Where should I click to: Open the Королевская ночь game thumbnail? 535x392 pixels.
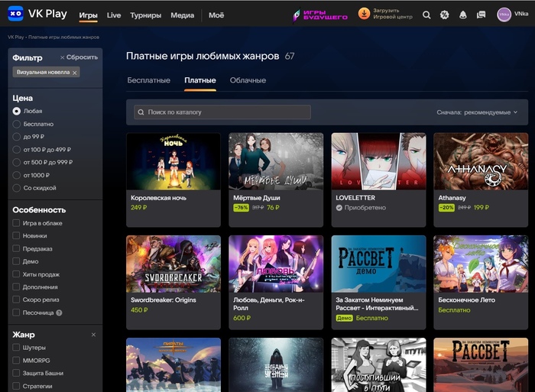(173, 161)
